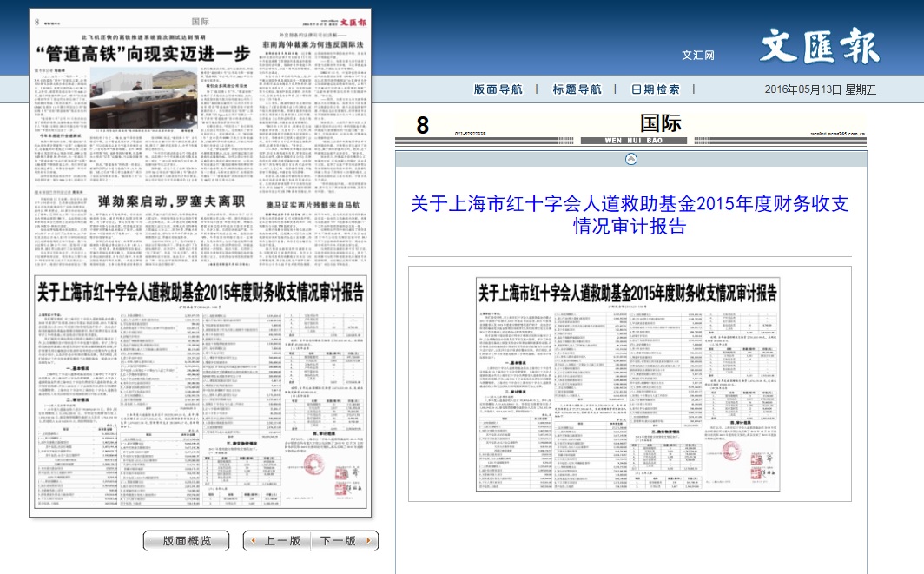The image size is (924, 574).
Task: Select the audit report block on page preview
Action: coord(201,392)
